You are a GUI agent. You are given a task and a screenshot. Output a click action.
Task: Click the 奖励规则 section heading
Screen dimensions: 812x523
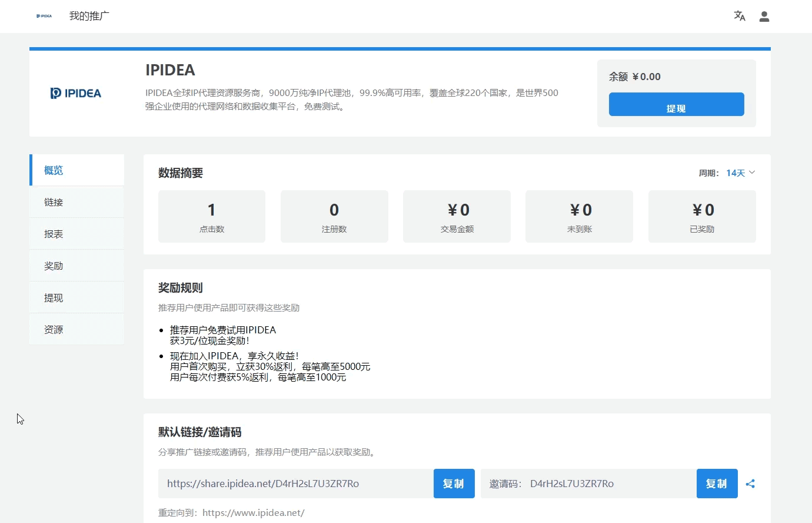pos(181,287)
